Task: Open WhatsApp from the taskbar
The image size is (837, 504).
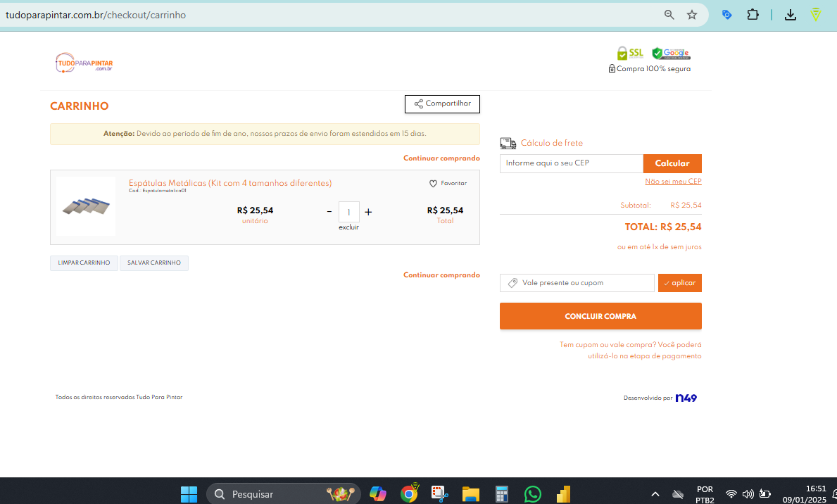Action: click(x=532, y=494)
